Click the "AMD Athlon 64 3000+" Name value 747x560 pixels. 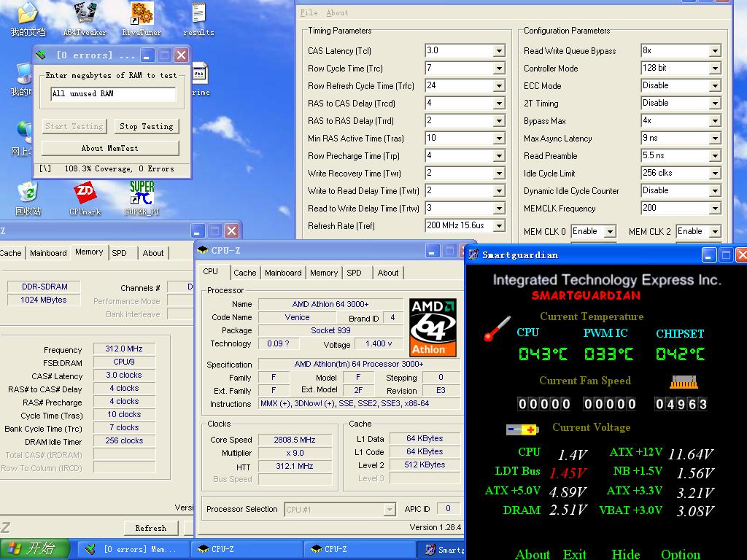330,304
